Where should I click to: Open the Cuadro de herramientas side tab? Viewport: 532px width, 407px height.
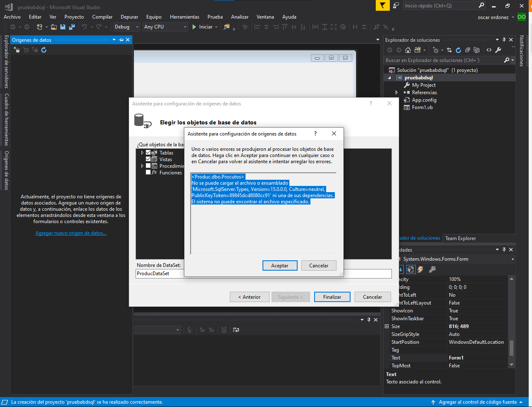[x=6, y=120]
